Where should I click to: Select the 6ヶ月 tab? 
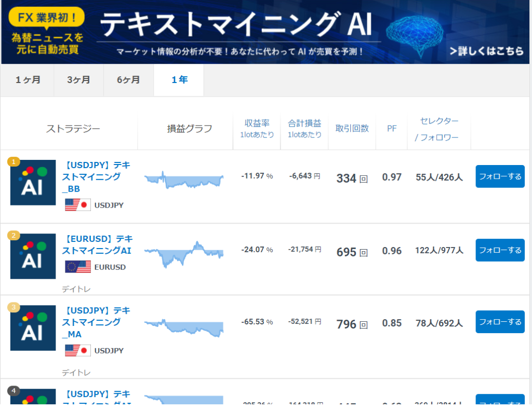[128, 80]
